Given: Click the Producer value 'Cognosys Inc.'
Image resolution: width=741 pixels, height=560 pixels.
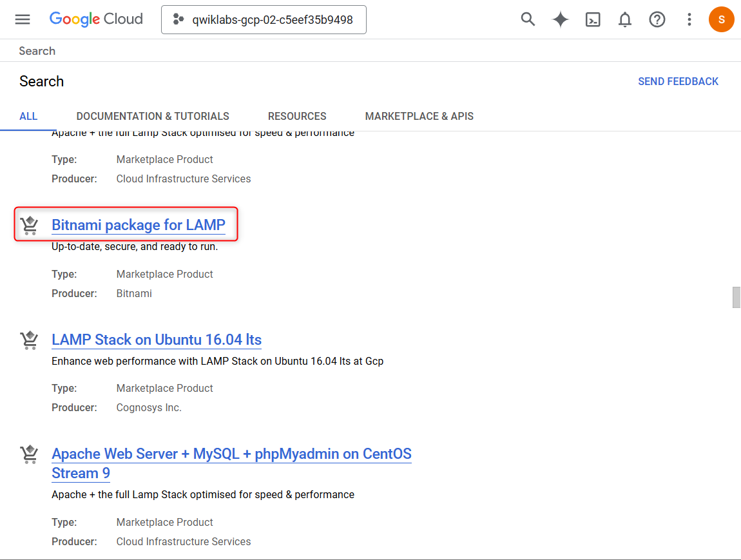Looking at the screenshot, I should point(149,407).
